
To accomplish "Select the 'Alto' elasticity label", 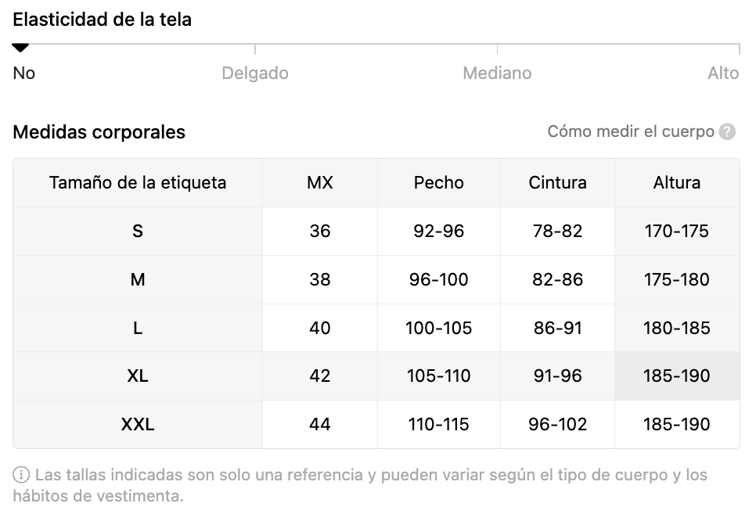I will [x=723, y=74].
